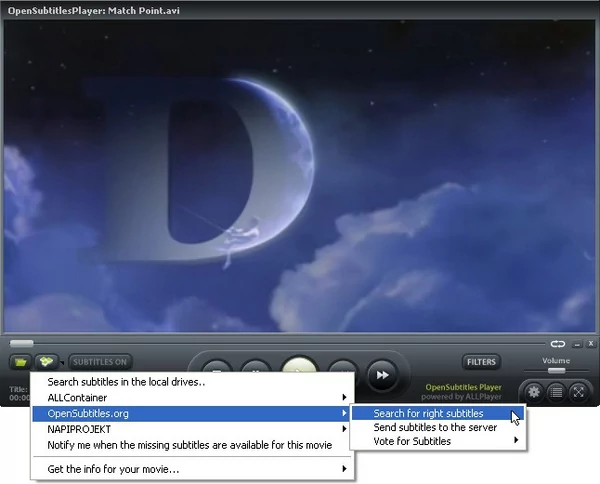
Task: Click the OpenSubtitles Player logo text
Action: [x=463, y=387]
